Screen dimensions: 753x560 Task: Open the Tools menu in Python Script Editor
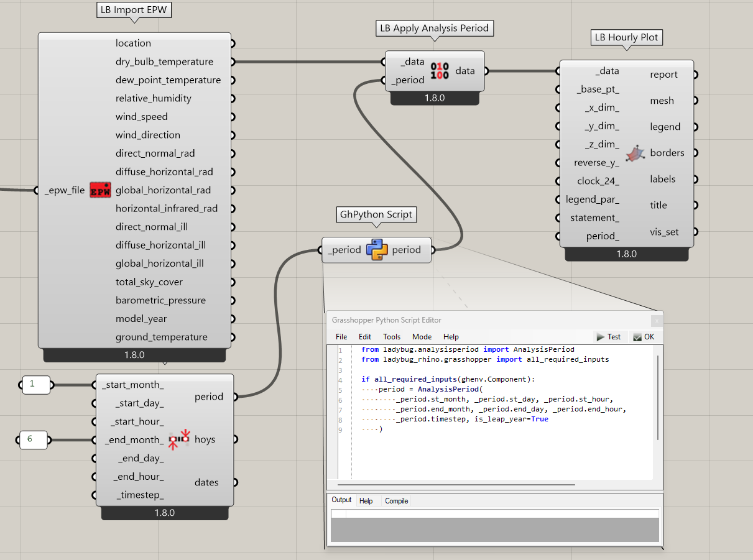392,337
